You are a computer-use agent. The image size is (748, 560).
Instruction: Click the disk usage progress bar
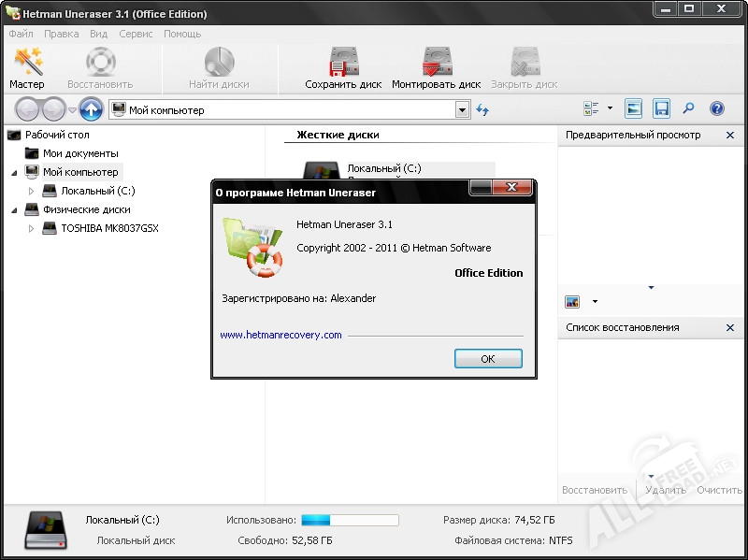tap(350, 520)
